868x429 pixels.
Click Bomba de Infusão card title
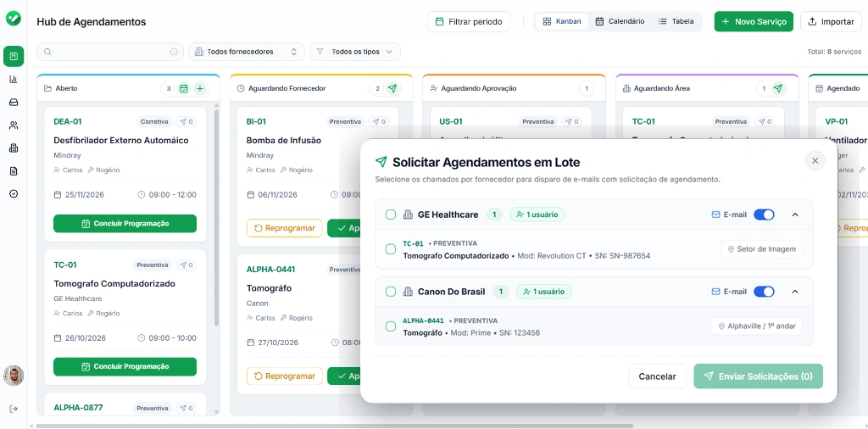[283, 141]
